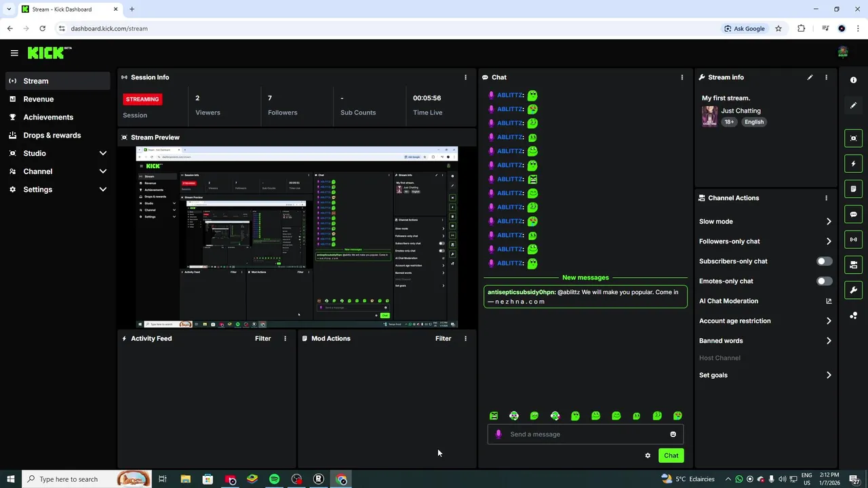Screen dimensions: 868x488
Task: Click the browser address bar
Action: click(x=387, y=28)
